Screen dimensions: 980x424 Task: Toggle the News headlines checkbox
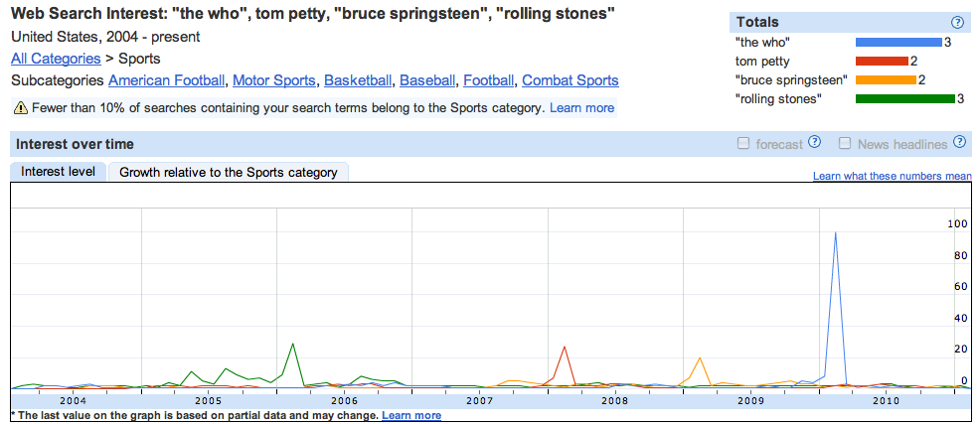(x=845, y=144)
